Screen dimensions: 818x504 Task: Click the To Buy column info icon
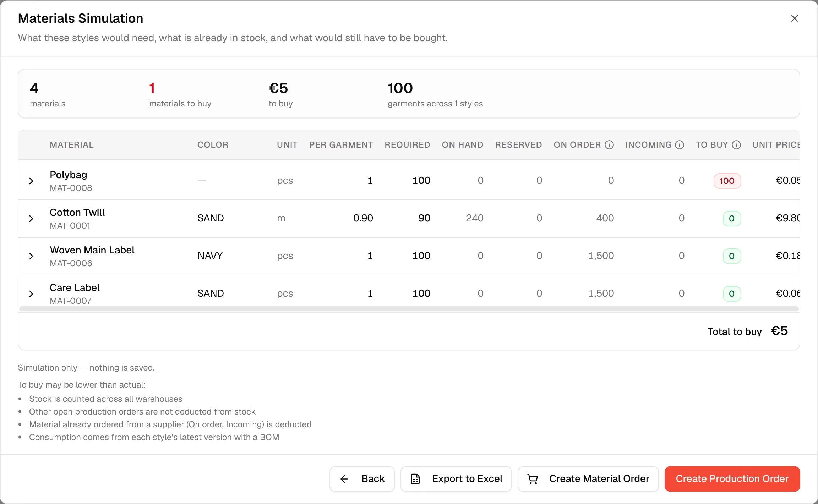coord(736,145)
